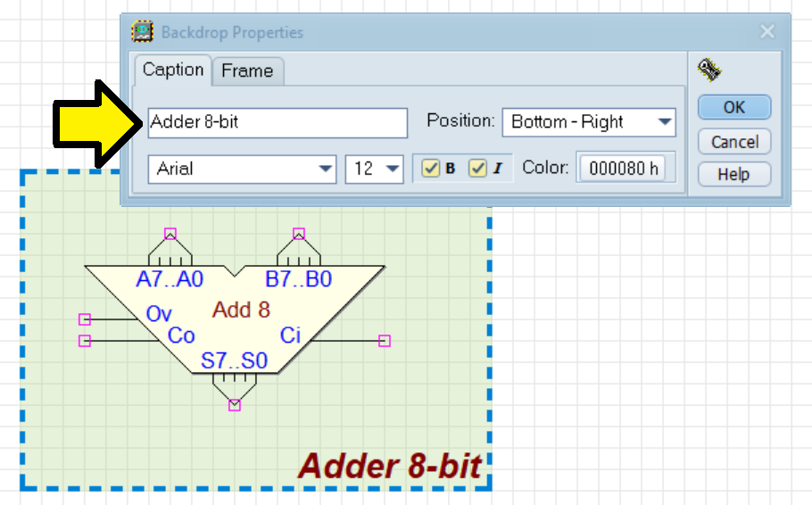The image size is (812, 505).
Task: Click the caption text field 'Adder 8-bit'
Action: pos(278,123)
